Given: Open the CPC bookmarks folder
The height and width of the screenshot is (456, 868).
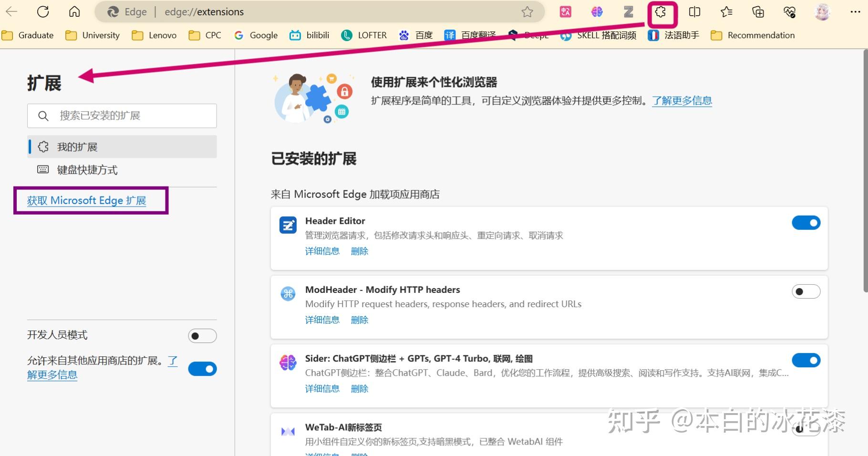Looking at the screenshot, I should 205,35.
